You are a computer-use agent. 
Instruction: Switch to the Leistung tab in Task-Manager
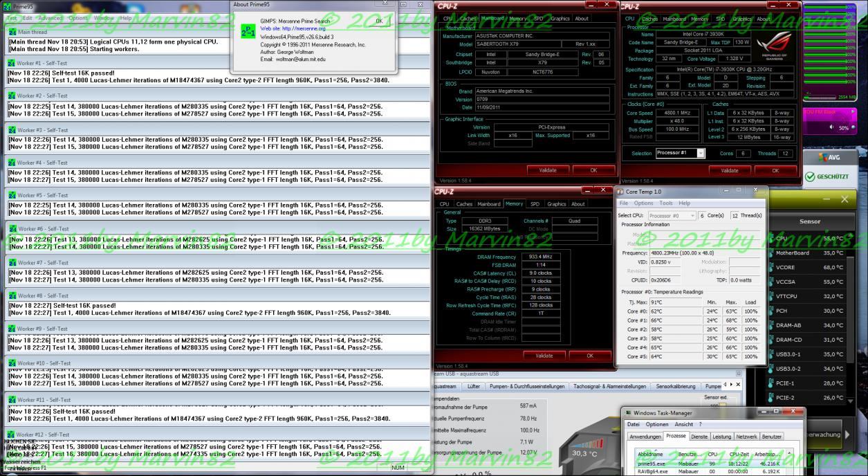click(721, 437)
